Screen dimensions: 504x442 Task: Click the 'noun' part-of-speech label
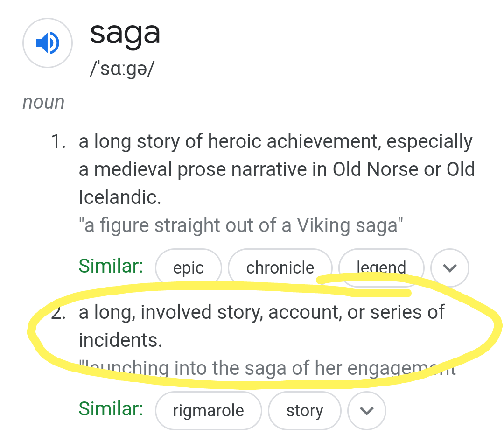43,103
